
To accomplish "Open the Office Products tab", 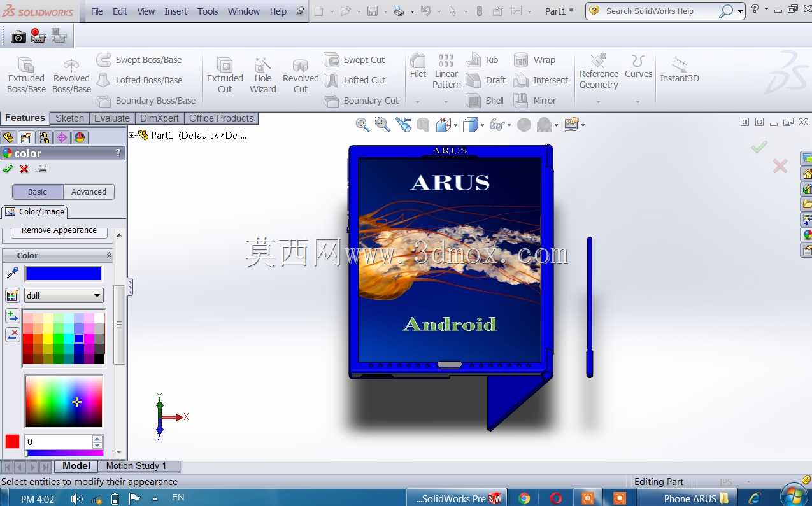I will tap(221, 118).
